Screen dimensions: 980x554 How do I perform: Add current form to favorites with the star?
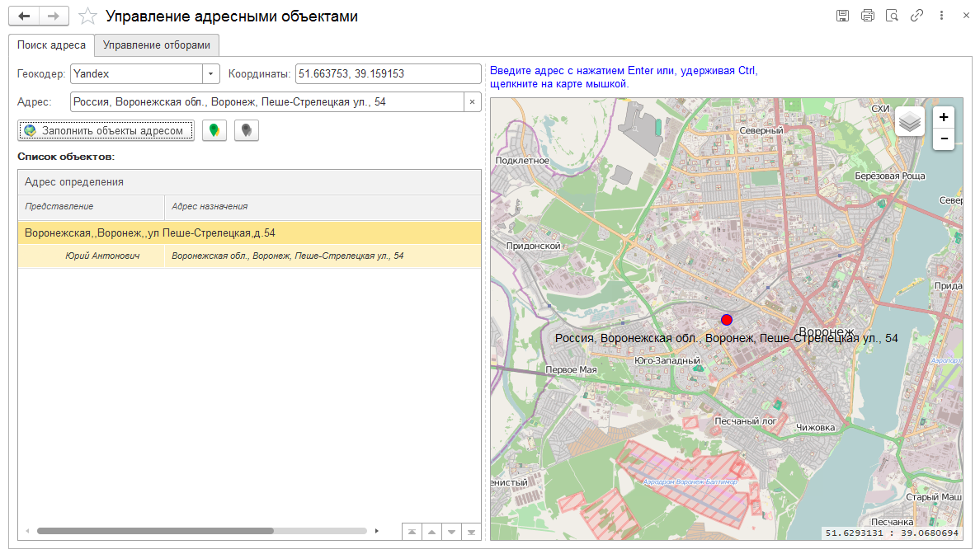87,16
